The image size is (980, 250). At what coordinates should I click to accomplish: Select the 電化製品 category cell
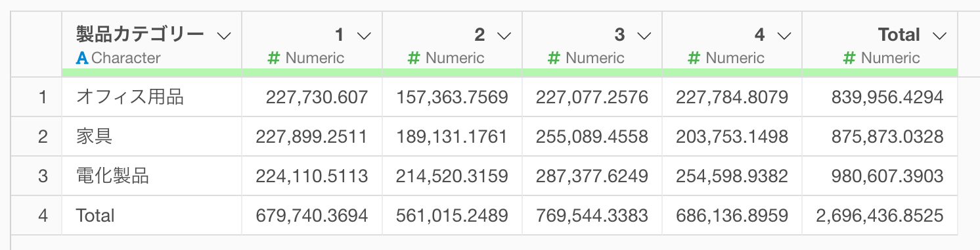pyautogui.click(x=152, y=176)
